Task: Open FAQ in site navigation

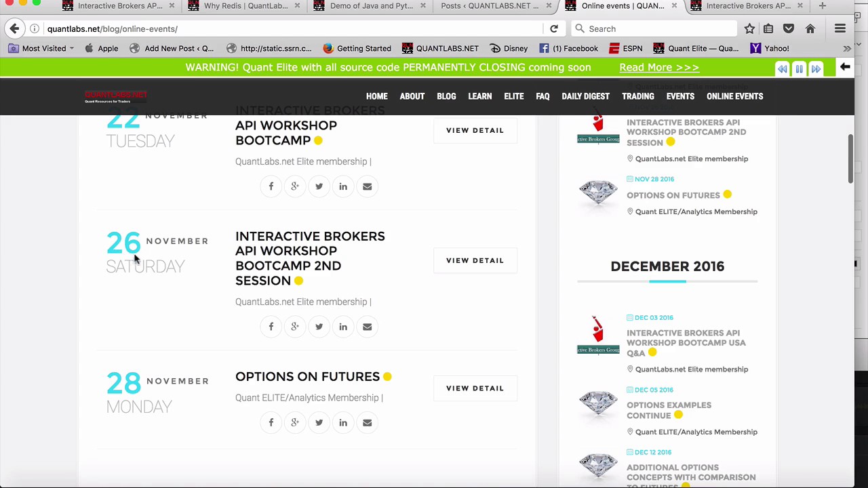Action: click(542, 96)
